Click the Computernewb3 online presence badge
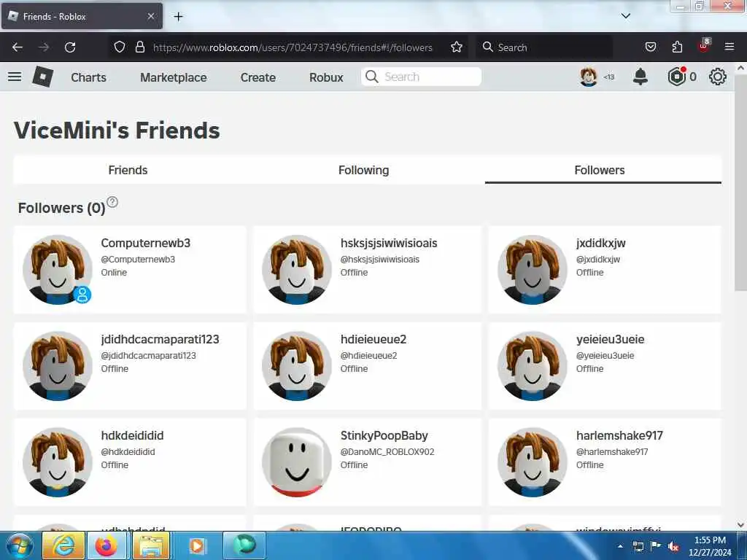This screenshot has height=560, width=747. point(82,295)
